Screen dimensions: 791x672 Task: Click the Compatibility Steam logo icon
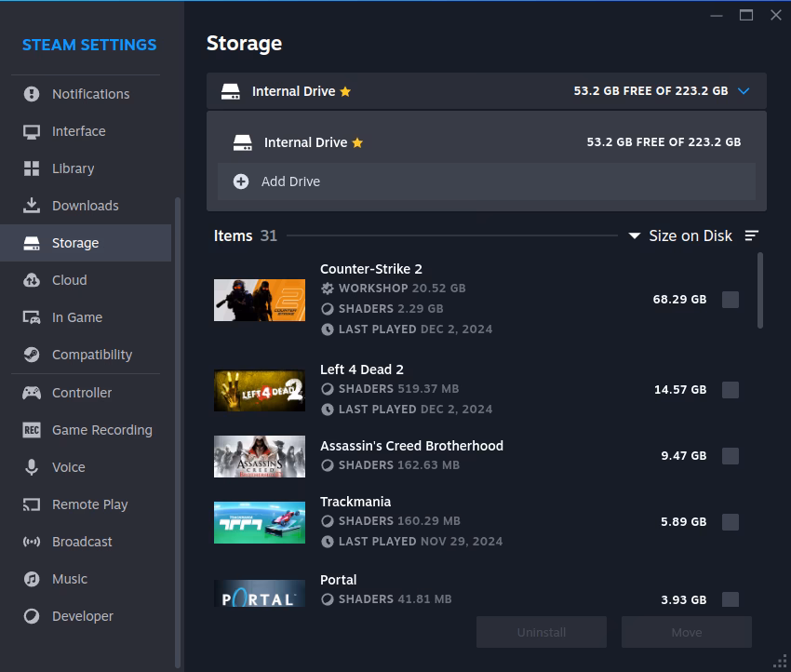click(x=32, y=355)
